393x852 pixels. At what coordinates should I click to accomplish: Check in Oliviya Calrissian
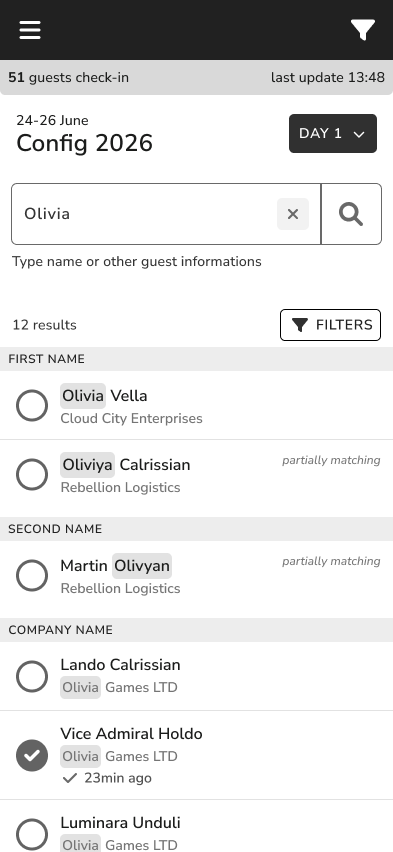click(x=32, y=474)
